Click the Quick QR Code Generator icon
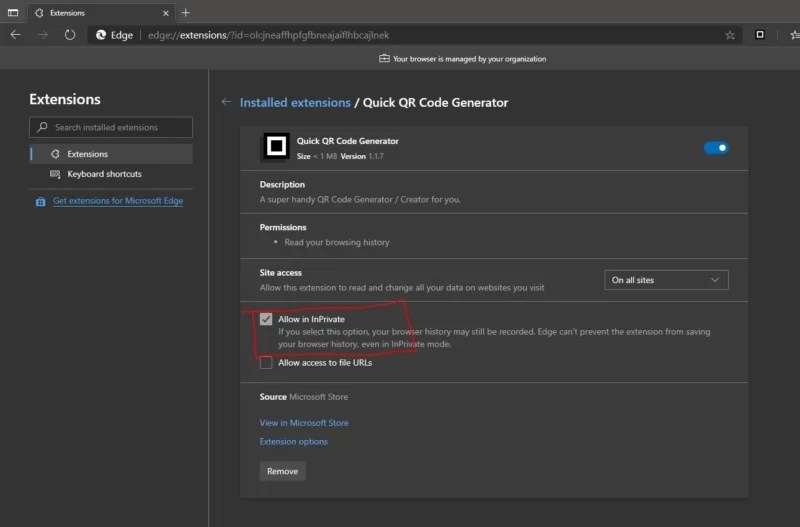The width and height of the screenshot is (800, 527). point(276,147)
